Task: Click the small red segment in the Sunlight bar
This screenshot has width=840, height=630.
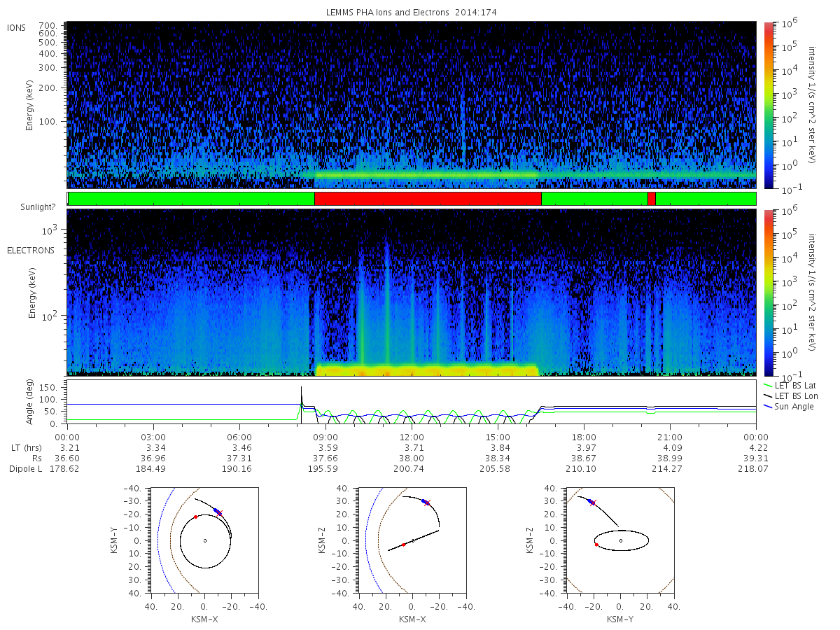Action: point(652,199)
